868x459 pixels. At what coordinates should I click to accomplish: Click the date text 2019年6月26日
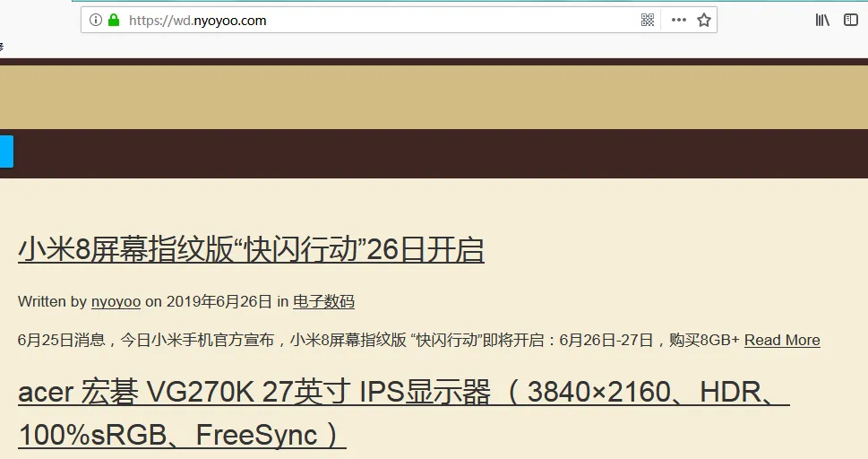click(219, 301)
